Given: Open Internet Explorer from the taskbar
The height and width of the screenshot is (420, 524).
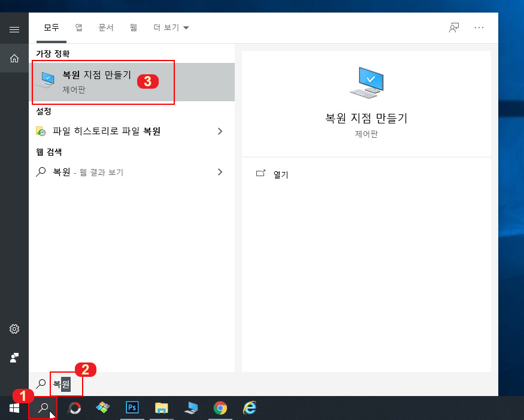Looking at the screenshot, I should [x=249, y=408].
